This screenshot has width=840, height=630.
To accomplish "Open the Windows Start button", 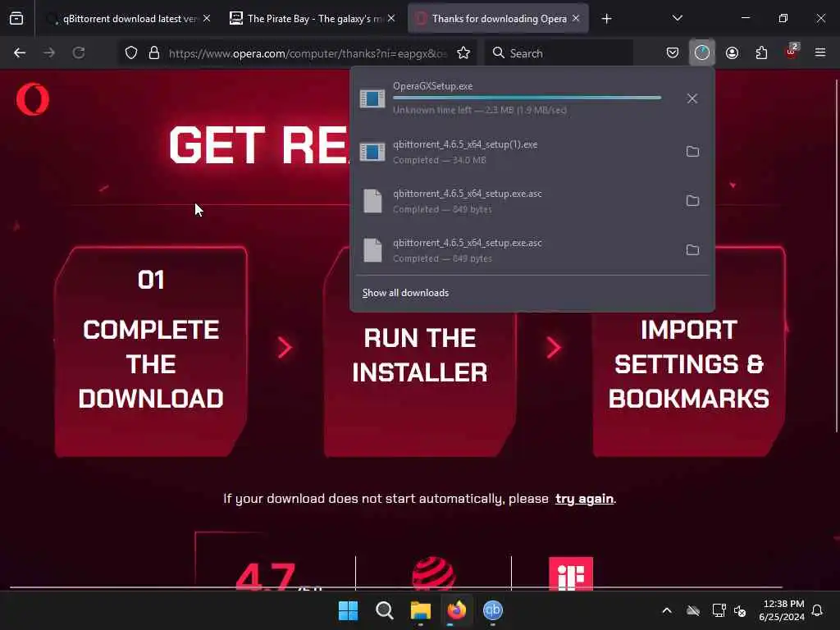I will 348,610.
